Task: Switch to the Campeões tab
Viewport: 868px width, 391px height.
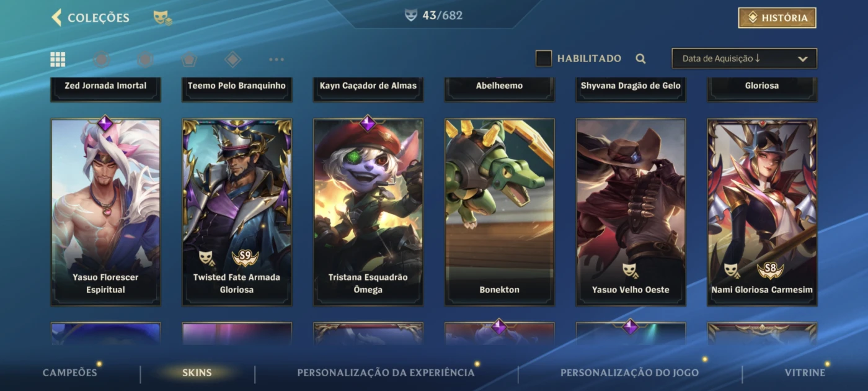Action: tap(70, 372)
